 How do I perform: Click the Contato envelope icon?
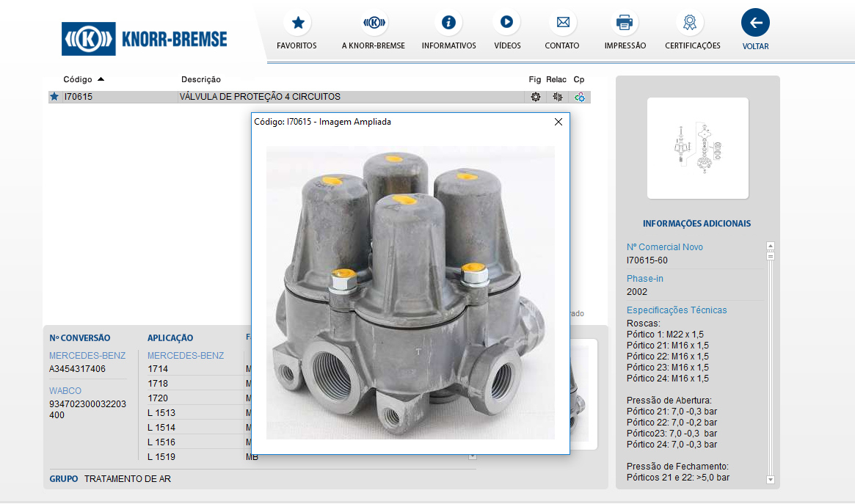(x=562, y=23)
